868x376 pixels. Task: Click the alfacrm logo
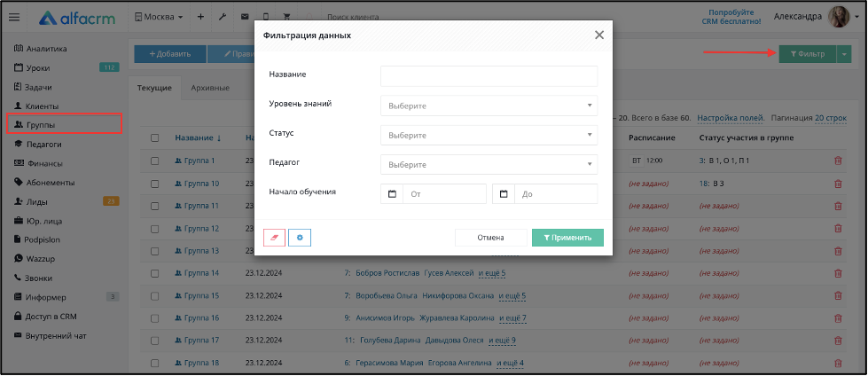pos(77,18)
